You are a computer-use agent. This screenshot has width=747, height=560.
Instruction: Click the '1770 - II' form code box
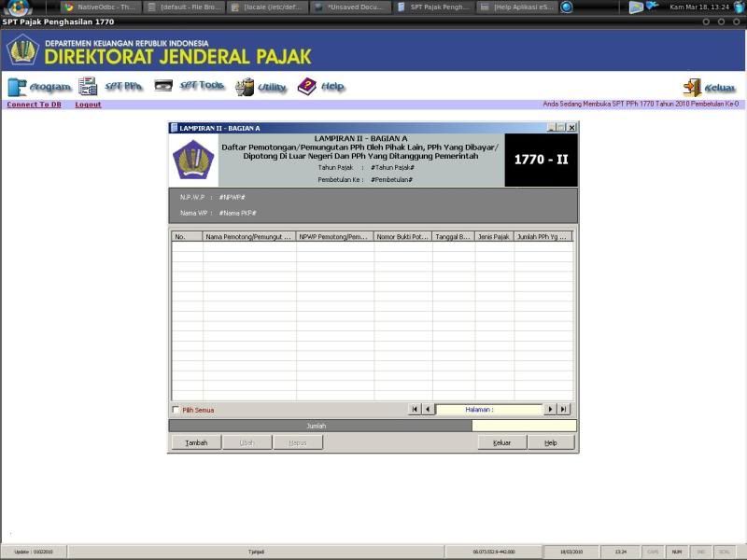tap(542, 160)
